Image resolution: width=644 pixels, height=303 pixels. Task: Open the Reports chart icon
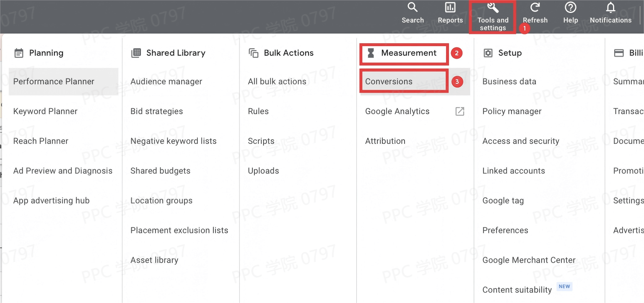[x=450, y=8]
